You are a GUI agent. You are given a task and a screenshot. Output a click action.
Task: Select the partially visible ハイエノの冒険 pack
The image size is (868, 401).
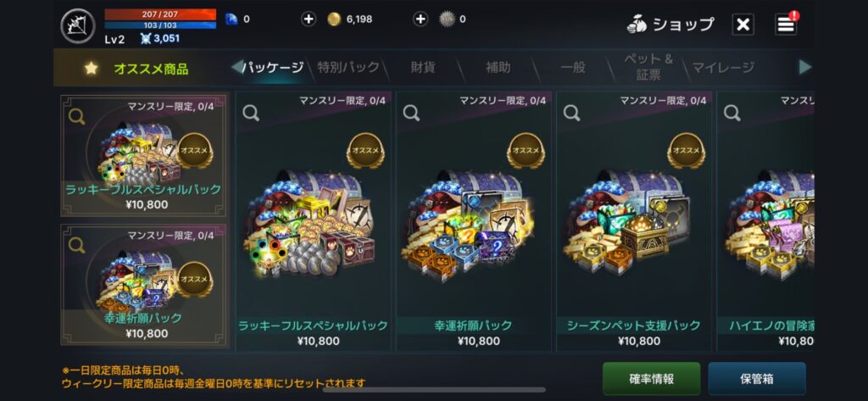pyautogui.click(x=765, y=221)
